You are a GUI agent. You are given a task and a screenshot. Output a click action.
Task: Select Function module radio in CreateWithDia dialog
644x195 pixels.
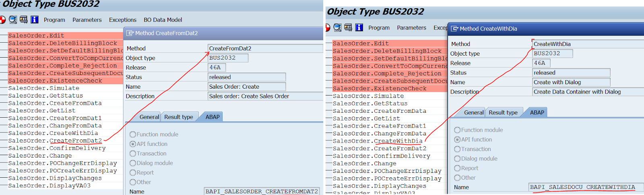457,130
